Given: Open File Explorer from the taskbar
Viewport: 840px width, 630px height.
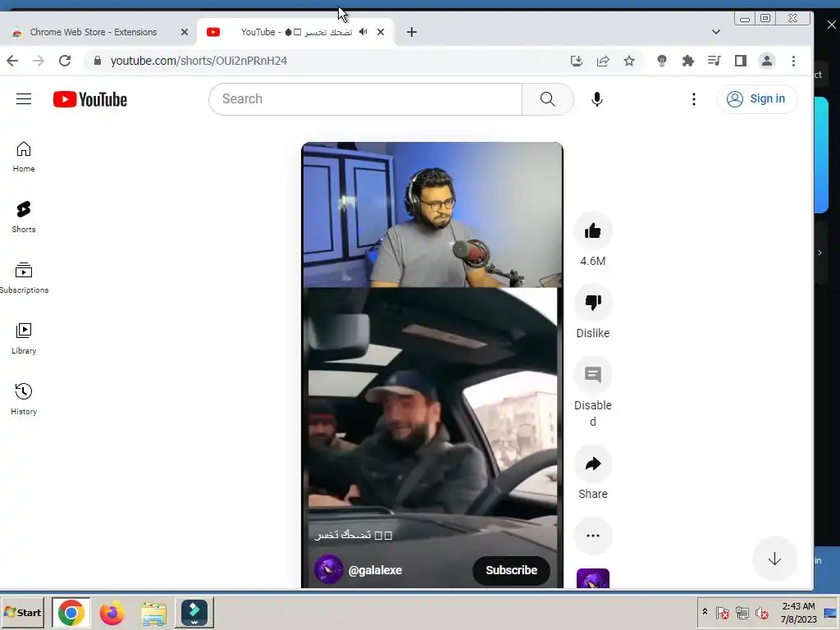Looking at the screenshot, I should [153, 612].
